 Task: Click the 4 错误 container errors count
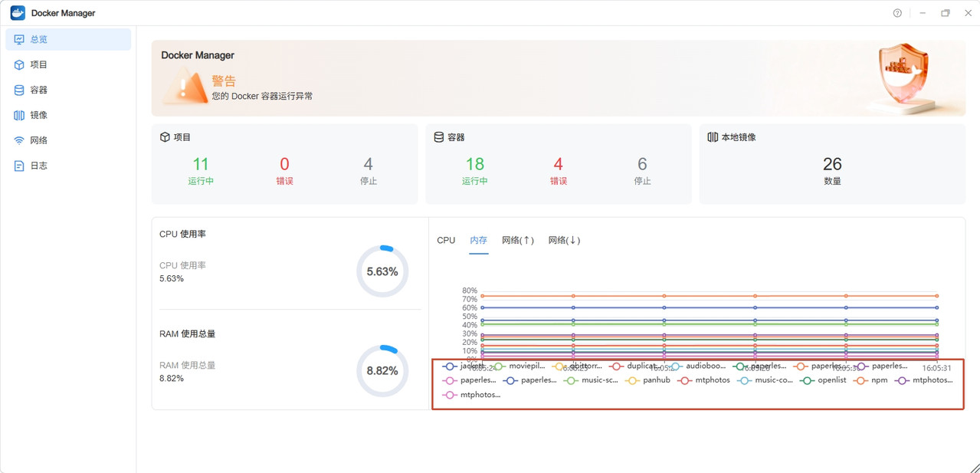(x=558, y=170)
